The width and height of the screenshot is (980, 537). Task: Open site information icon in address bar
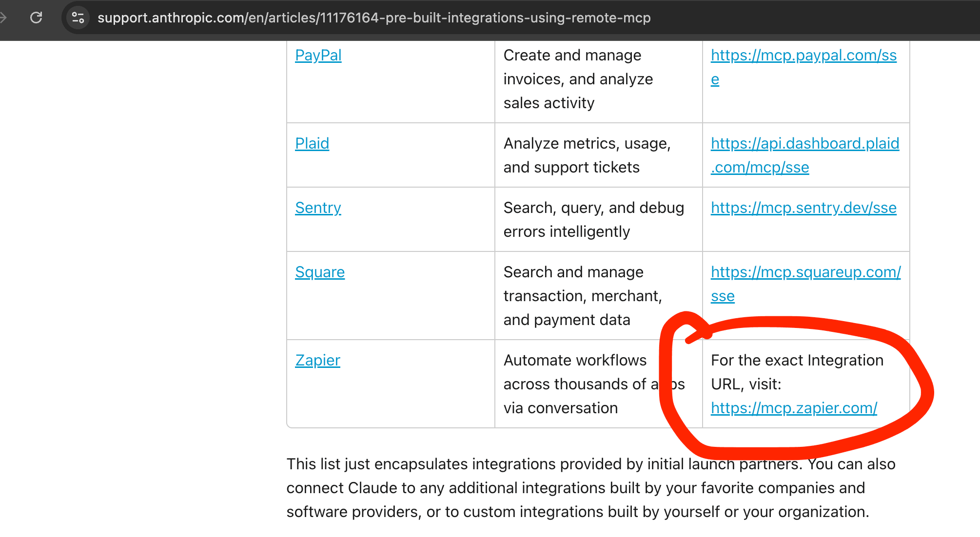[x=78, y=18]
